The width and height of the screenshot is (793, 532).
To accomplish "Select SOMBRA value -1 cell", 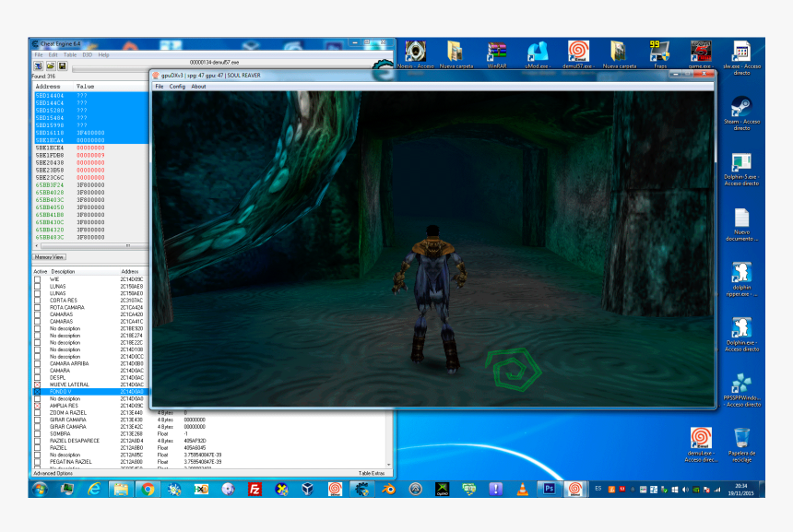I will coord(186,434).
